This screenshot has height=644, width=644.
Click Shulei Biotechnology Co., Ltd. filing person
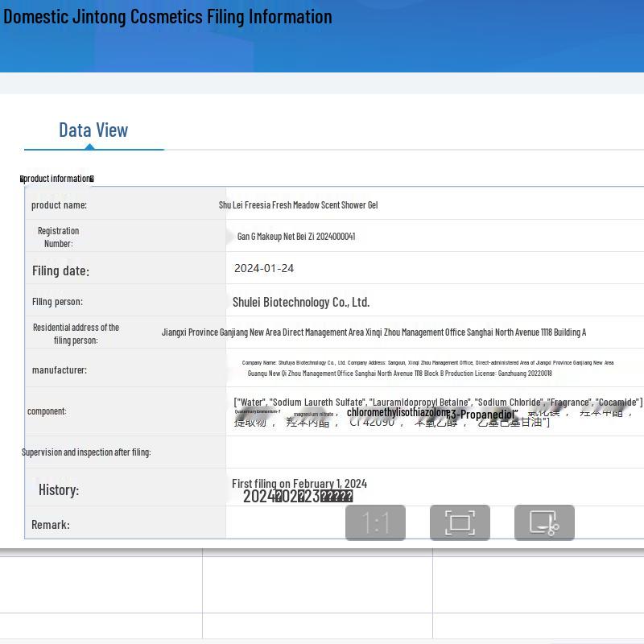tap(301, 303)
